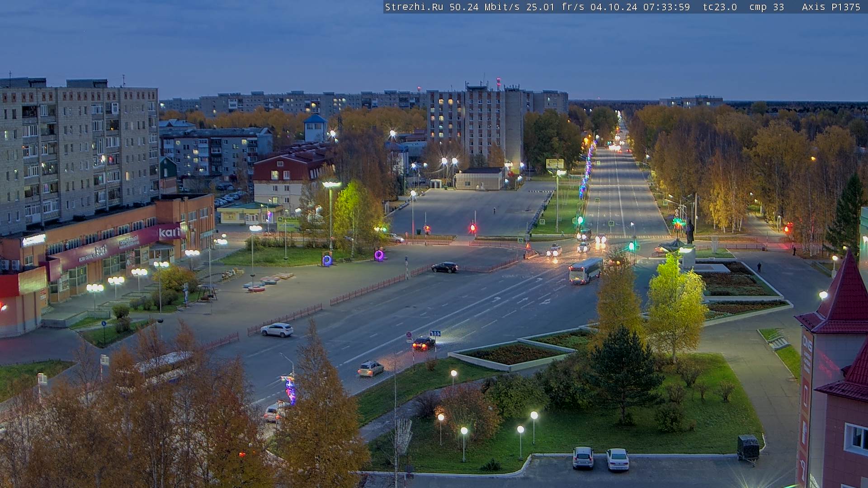The width and height of the screenshot is (868, 488).
Task: Click the cmp 33 compression value
Action: coord(767,7)
